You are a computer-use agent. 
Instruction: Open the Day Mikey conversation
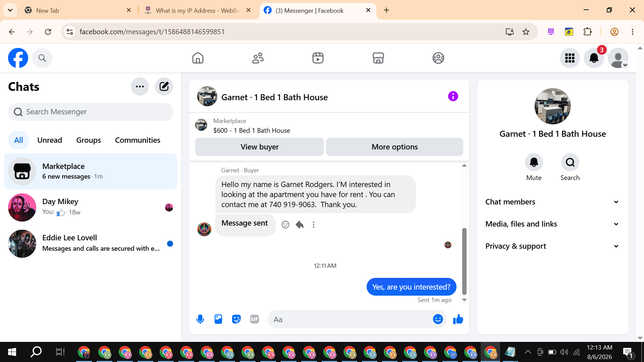(91, 207)
